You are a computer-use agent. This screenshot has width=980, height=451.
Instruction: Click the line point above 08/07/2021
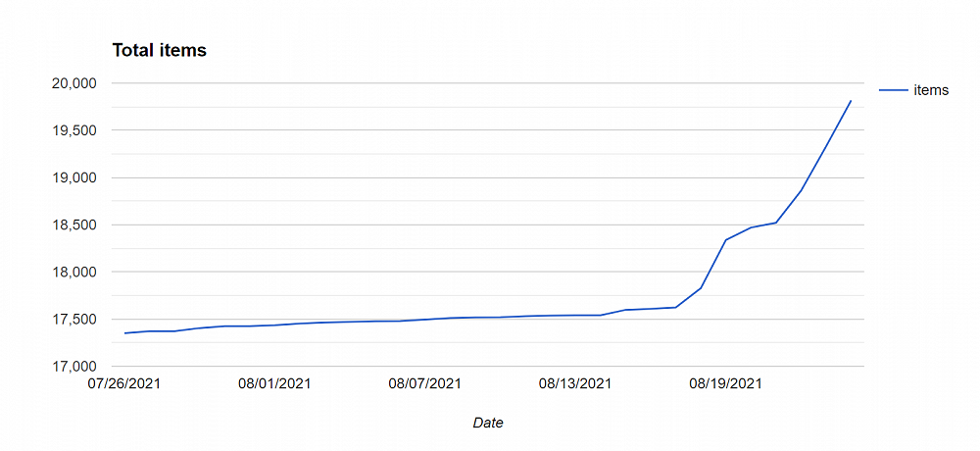click(x=425, y=320)
